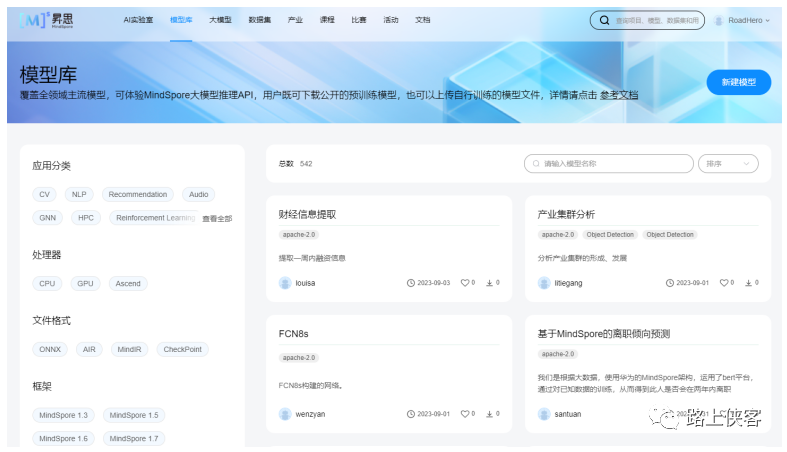Open the 产业集群分析 model card title
This screenshot has height=452, width=787.
tap(566, 214)
